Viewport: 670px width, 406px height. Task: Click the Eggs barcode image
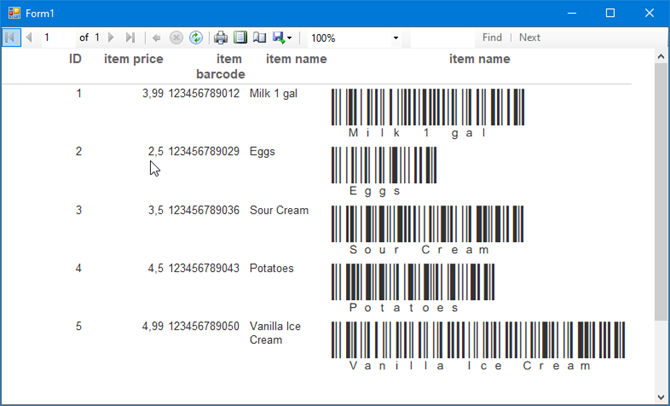[x=384, y=165]
